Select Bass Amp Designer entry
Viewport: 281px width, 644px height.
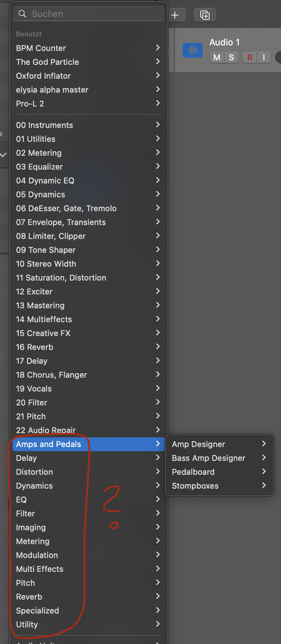[x=209, y=458]
